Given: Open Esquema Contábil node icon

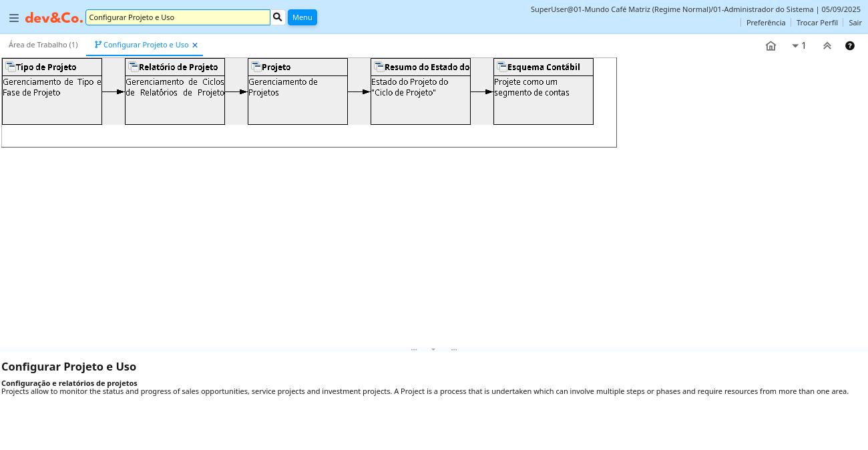Looking at the screenshot, I should 502,67.
